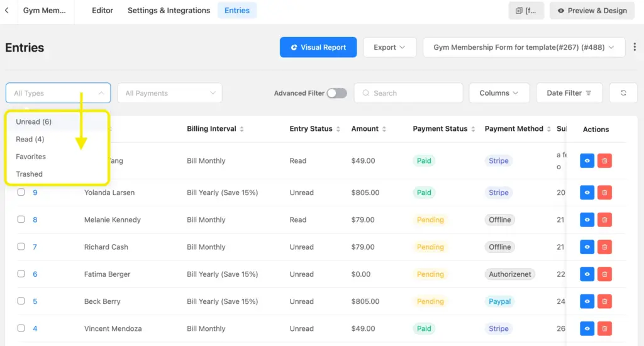Delete Melanie Kennedy's entry with trash icon

[604, 220]
